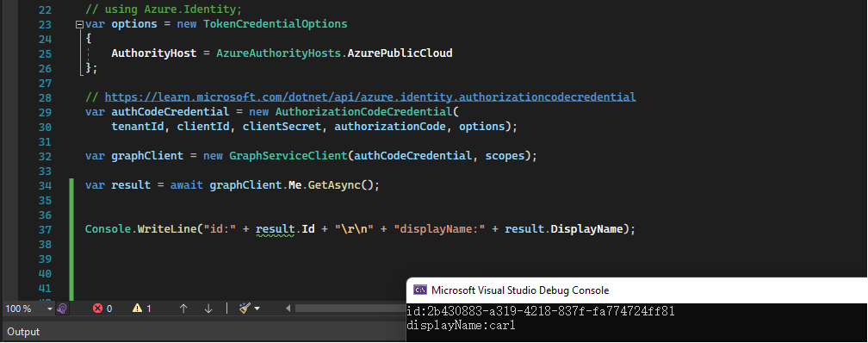Click the scopes argument on line 32

click(x=505, y=156)
